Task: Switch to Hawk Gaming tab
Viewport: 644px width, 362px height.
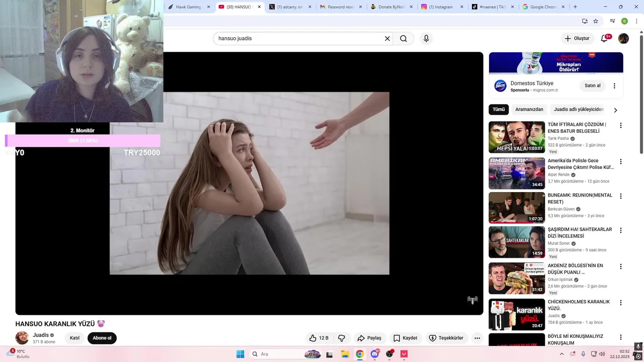Action: pyautogui.click(x=189, y=7)
